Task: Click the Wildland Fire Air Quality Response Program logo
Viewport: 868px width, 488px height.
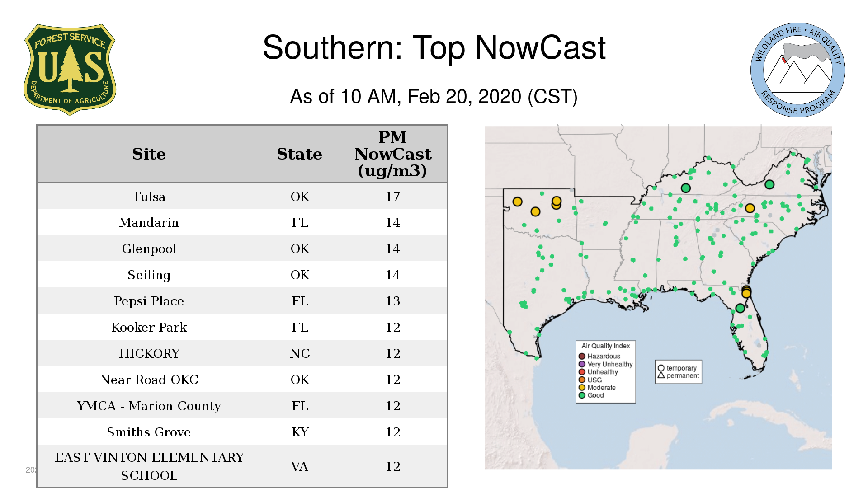Action: [x=797, y=70]
